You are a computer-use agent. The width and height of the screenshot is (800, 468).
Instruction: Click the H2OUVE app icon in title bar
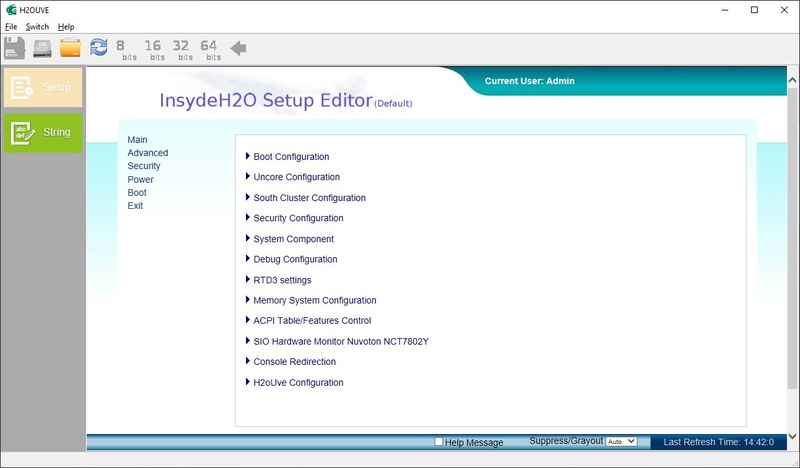11,10
